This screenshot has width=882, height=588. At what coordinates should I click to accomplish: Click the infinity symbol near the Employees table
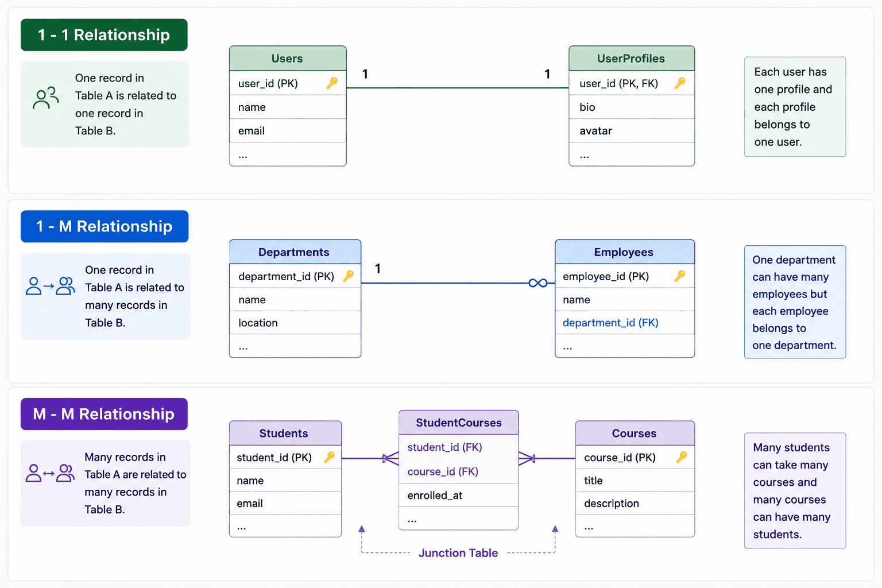(538, 283)
